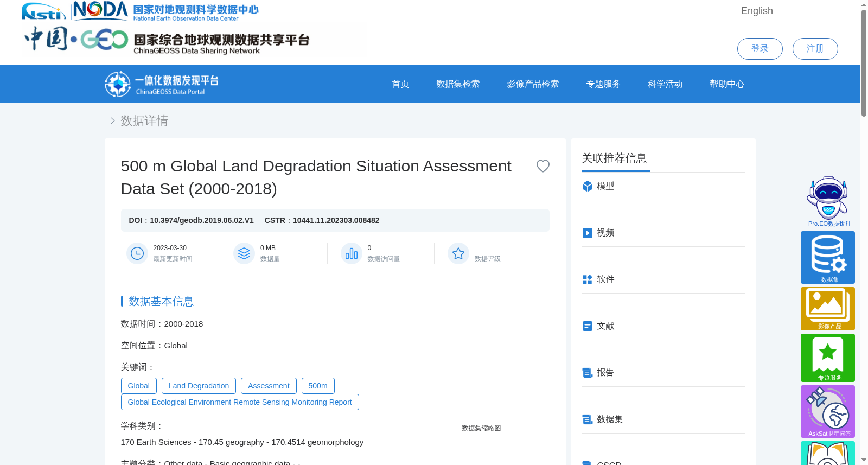Screen dimensions: 868x465
Task: Click the play icon next to 视频
Action: click(587, 233)
